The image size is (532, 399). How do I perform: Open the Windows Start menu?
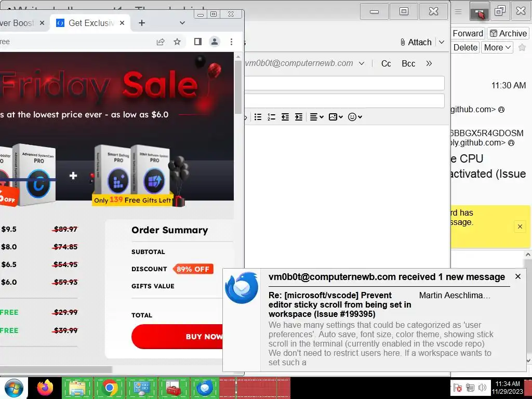point(14,388)
